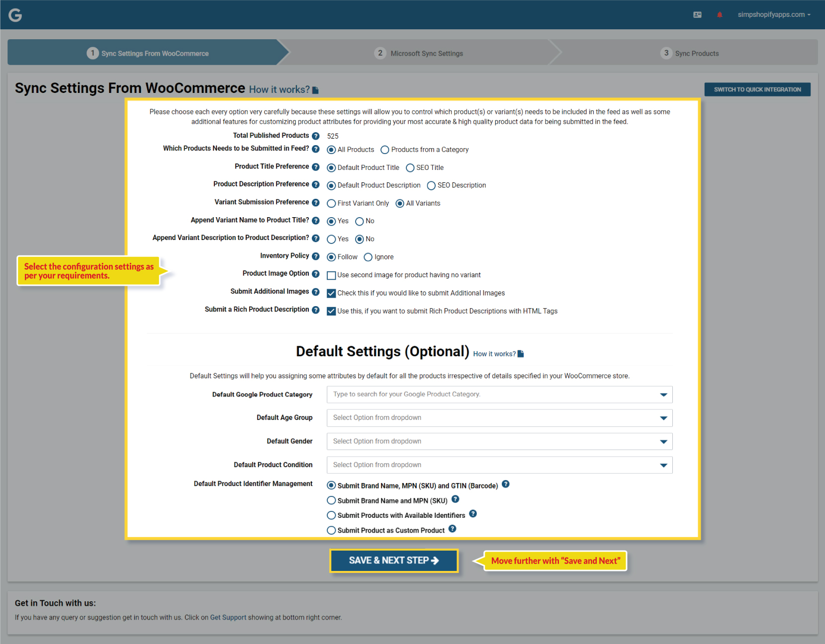Click help icon for Submit a Rich Product Description
The width and height of the screenshot is (825, 644).
click(316, 310)
